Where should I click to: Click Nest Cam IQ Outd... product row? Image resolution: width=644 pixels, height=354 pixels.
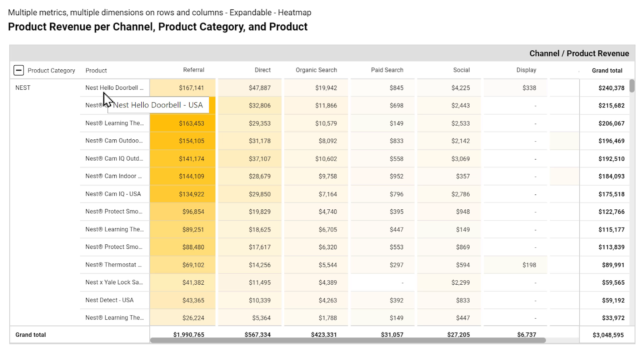pos(114,159)
